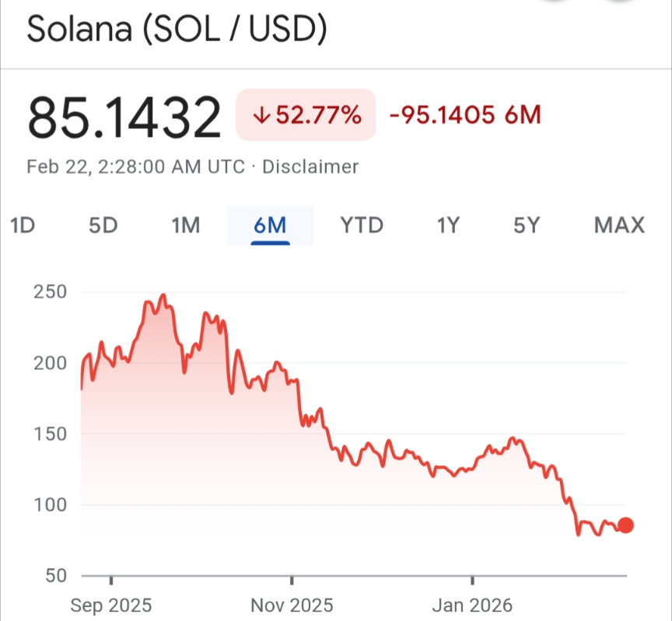Viewport: 672px width, 621px height.
Task: Switch to the 1D time range tab
Action: 23,225
